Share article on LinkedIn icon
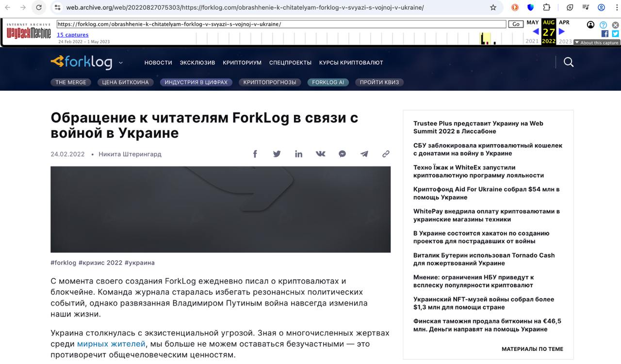Screen dimensions: 621x364 coord(298,154)
